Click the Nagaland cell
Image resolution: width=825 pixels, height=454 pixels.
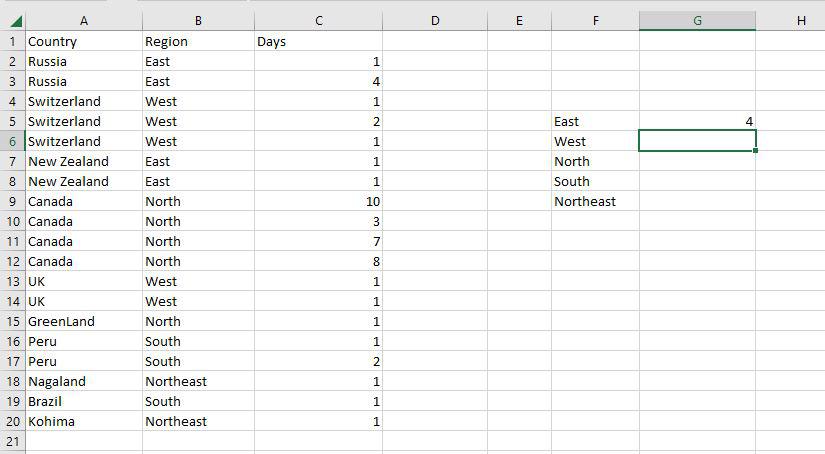pos(57,382)
